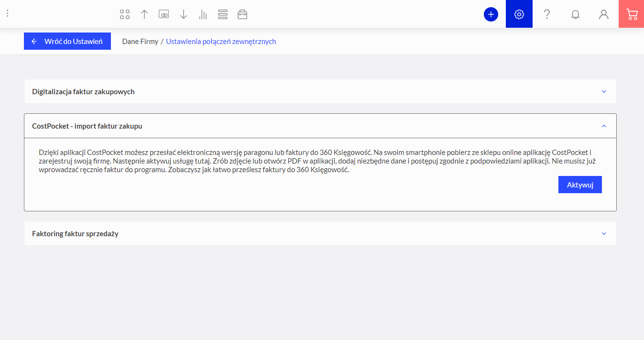The width and height of the screenshot is (644, 340).
Task: Open the bar chart reports icon
Action: point(203,14)
